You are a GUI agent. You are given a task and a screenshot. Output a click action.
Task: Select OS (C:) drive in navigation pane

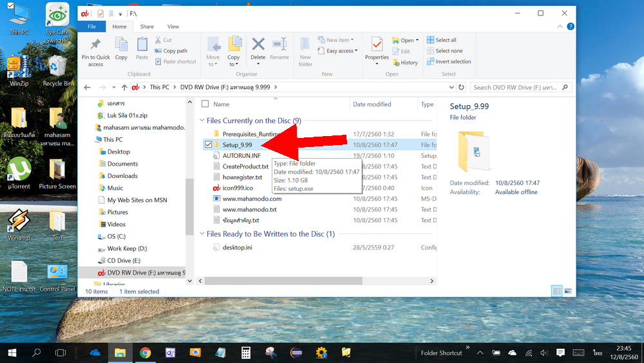pos(116,237)
